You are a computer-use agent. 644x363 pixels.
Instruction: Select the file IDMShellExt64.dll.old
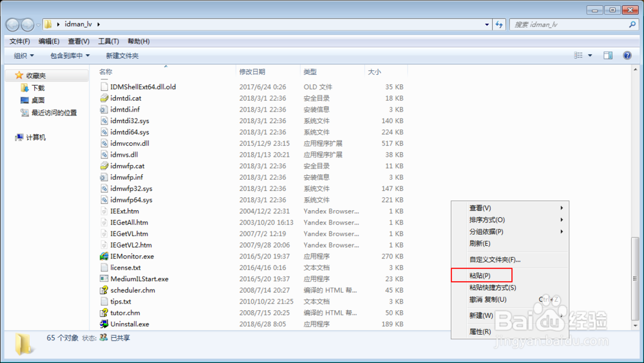pos(143,87)
